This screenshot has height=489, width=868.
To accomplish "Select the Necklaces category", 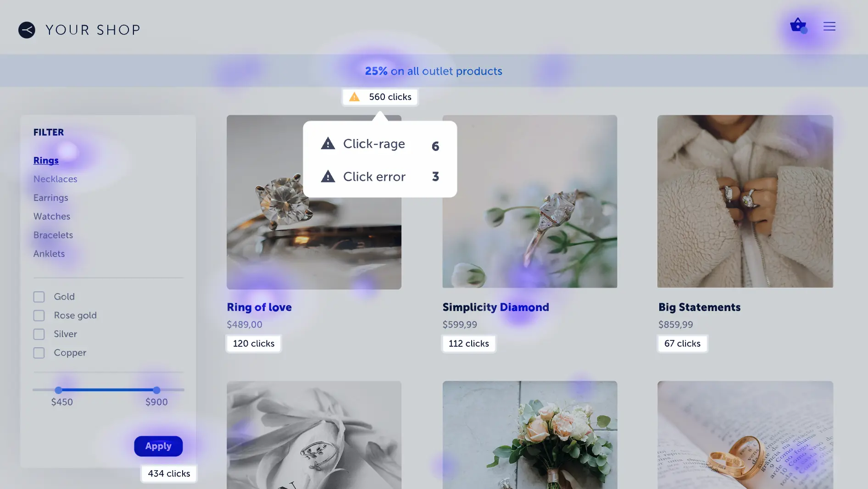I will 55,179.
